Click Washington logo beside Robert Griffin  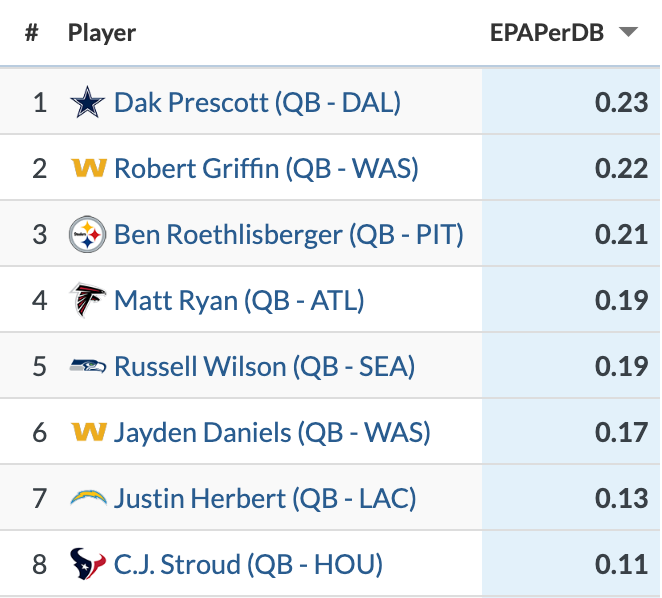89,168
